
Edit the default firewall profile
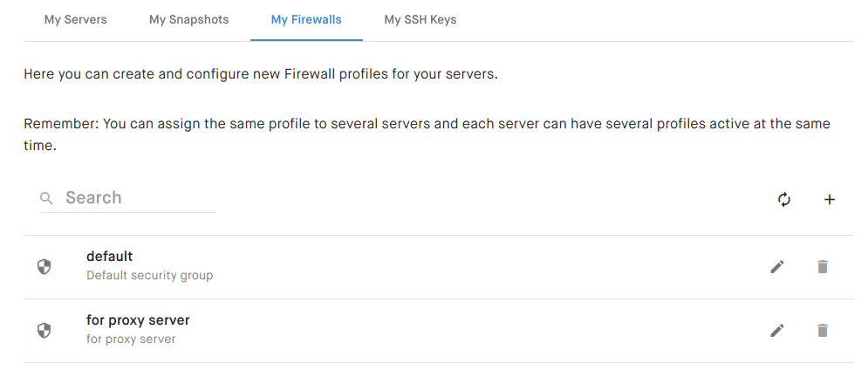[x=777, y=267]
